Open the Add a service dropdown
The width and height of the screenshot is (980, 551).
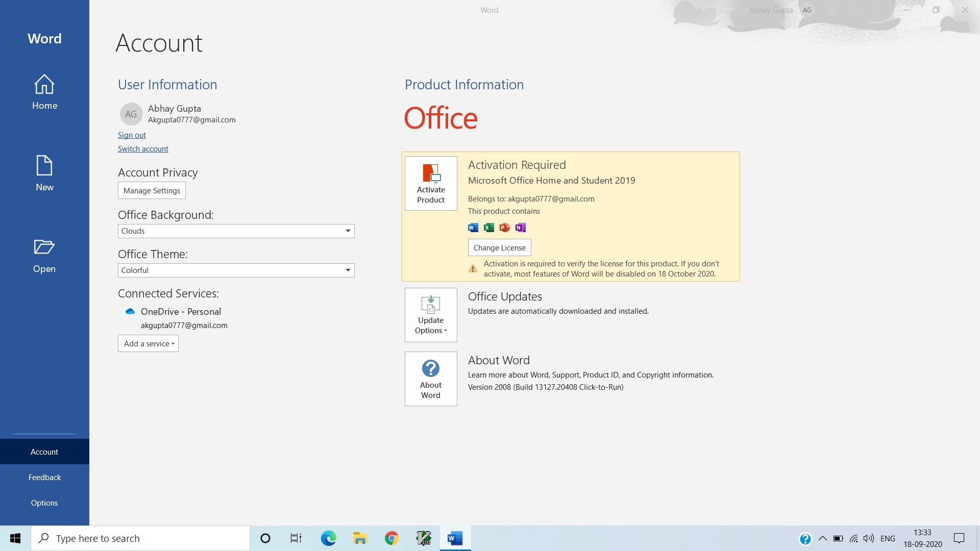148,344
